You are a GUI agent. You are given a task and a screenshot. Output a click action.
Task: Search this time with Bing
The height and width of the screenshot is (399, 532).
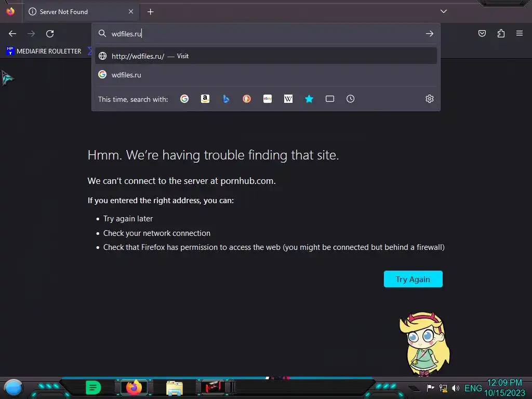tap(226, 99)
